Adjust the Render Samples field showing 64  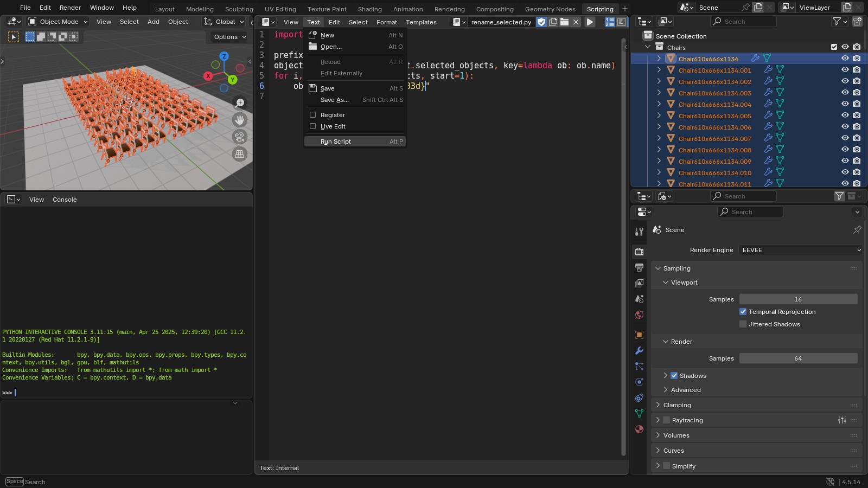point(798,358)
